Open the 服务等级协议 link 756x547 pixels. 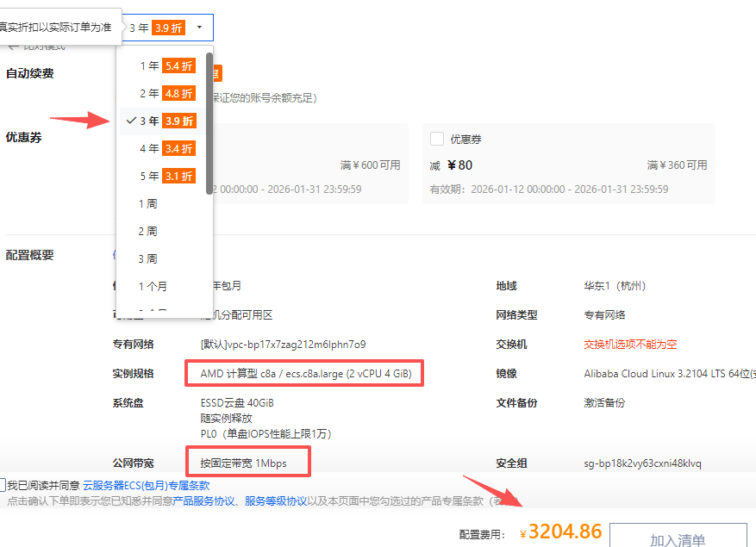click(276, 500)
